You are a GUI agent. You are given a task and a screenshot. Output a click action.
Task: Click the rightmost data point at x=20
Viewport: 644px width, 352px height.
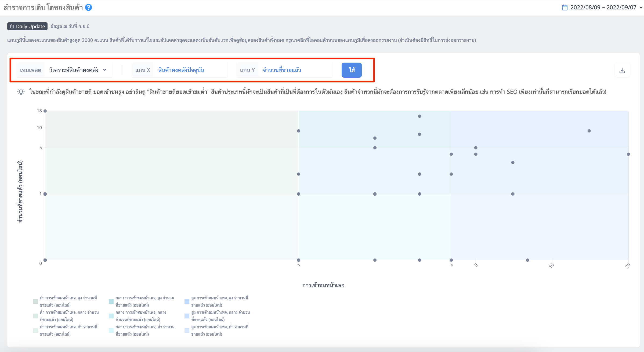(628, 154)
